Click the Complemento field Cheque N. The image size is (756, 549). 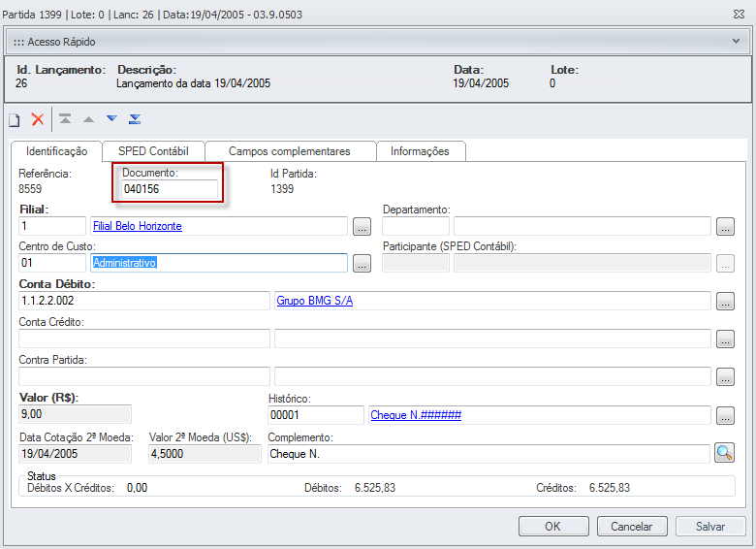pos(488,454)
